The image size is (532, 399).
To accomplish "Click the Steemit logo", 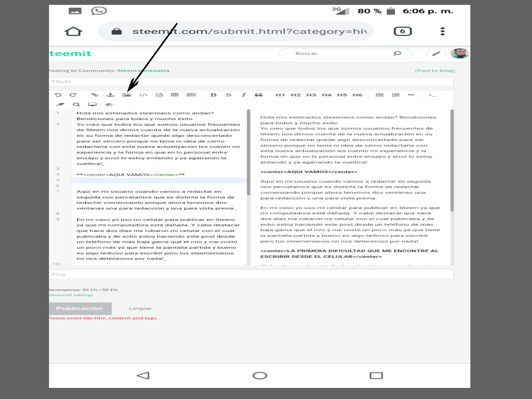I will pos(70,53).
